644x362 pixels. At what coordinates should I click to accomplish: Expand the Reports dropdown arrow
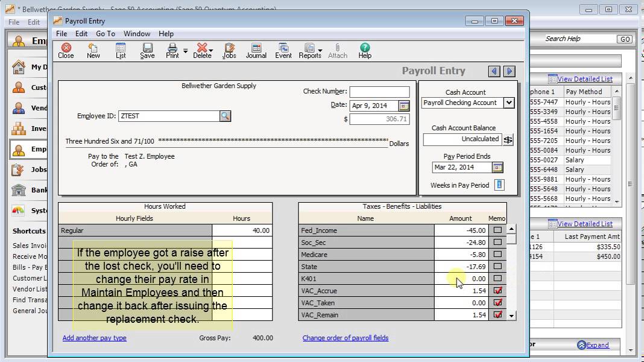tap(320, 51)
